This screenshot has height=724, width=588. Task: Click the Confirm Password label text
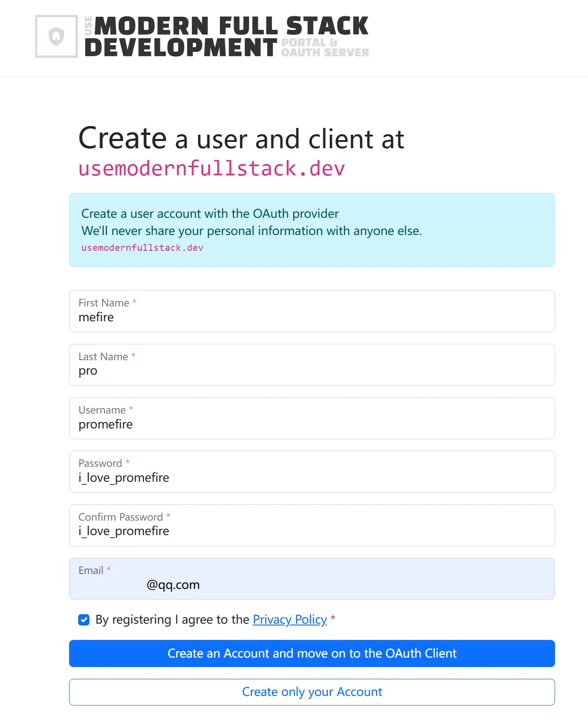click(x=121, y=517)
